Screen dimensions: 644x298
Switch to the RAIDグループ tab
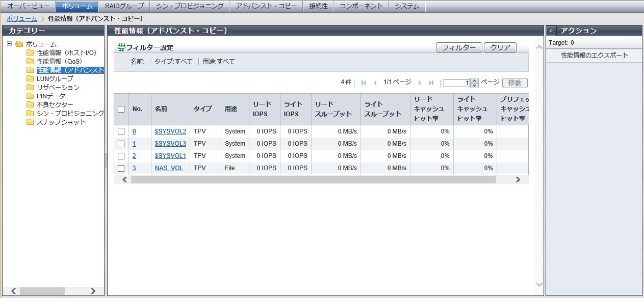[124, 6]
